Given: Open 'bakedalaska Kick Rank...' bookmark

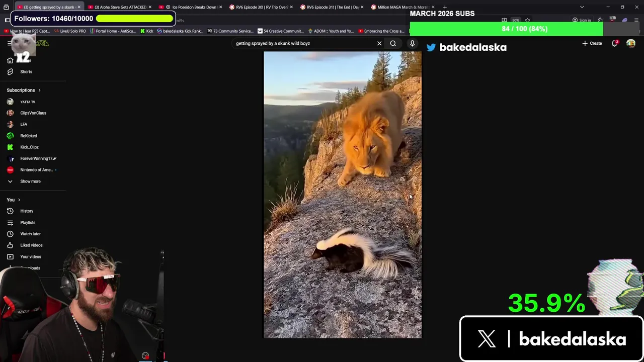Looking at the screenshot, I should [x=180, y=31].
